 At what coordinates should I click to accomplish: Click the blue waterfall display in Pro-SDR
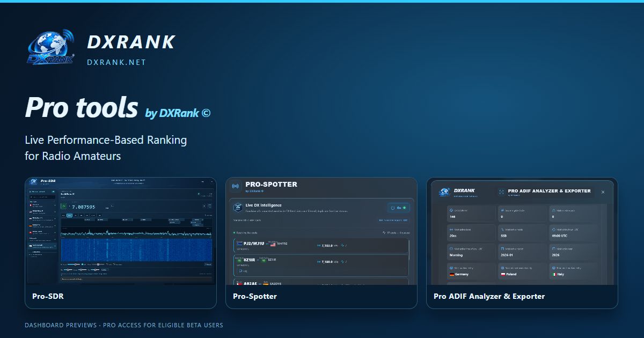(136, 250)
